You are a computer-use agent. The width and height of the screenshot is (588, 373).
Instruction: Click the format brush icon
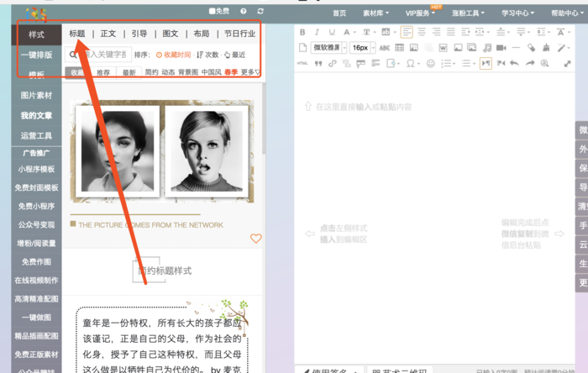pyautogui.click(x=546, y=48)
